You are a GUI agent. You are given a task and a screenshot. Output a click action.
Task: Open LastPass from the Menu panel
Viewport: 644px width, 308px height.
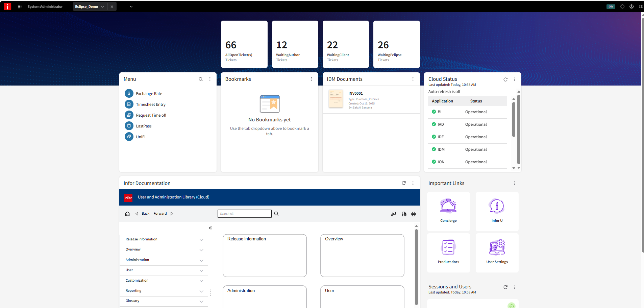[x=129, y=126]
